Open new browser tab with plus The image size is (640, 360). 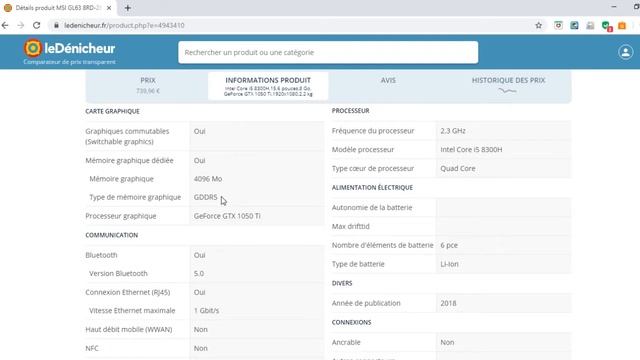(128, 8)
